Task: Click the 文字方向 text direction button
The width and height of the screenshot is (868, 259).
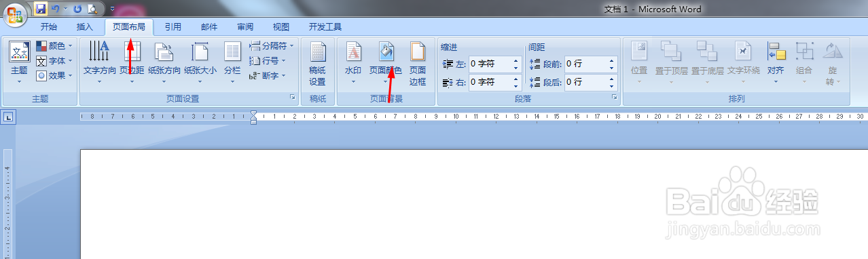Action: (99, 62)
